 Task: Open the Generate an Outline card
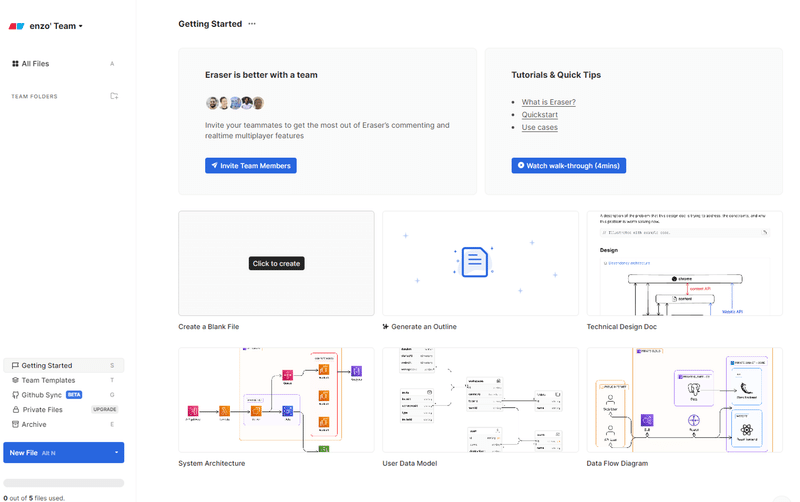480,263
